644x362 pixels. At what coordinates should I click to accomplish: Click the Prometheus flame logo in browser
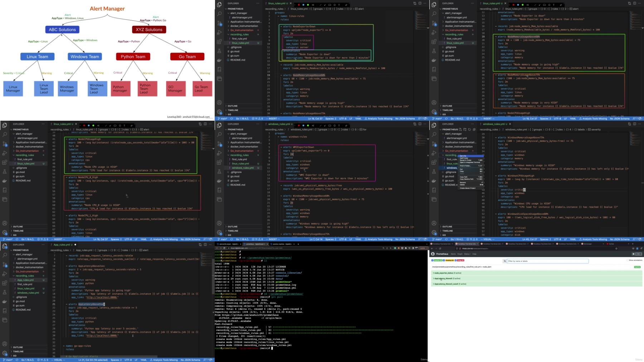pyautogui.click(x=433, y=254)
